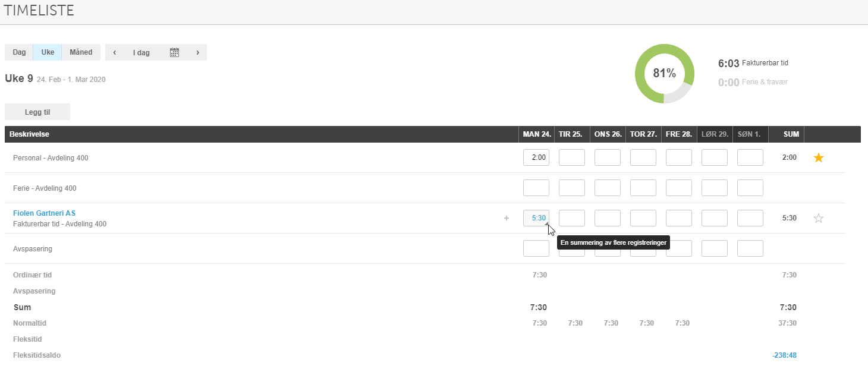Click the Ordinær tid summary label
The image size is (868, 369).
click(33, 275)
